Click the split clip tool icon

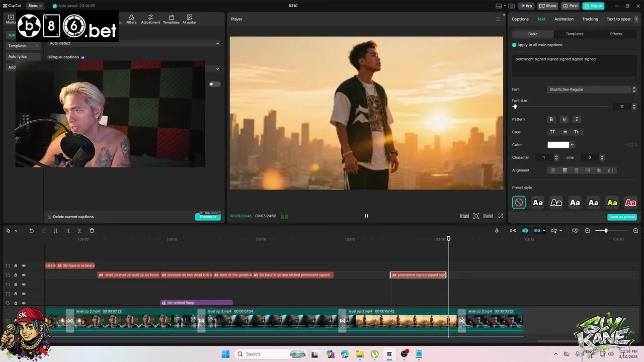[55, 231]
